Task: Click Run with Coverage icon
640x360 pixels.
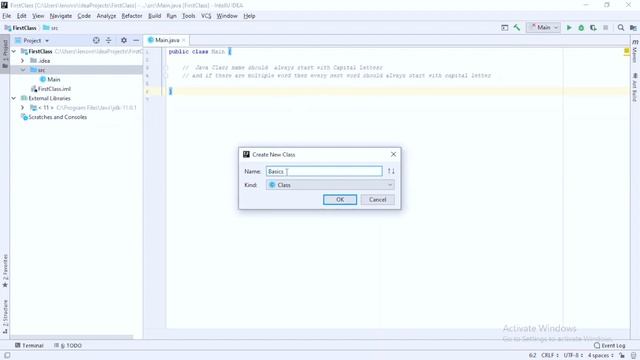Action: point(593,28)
